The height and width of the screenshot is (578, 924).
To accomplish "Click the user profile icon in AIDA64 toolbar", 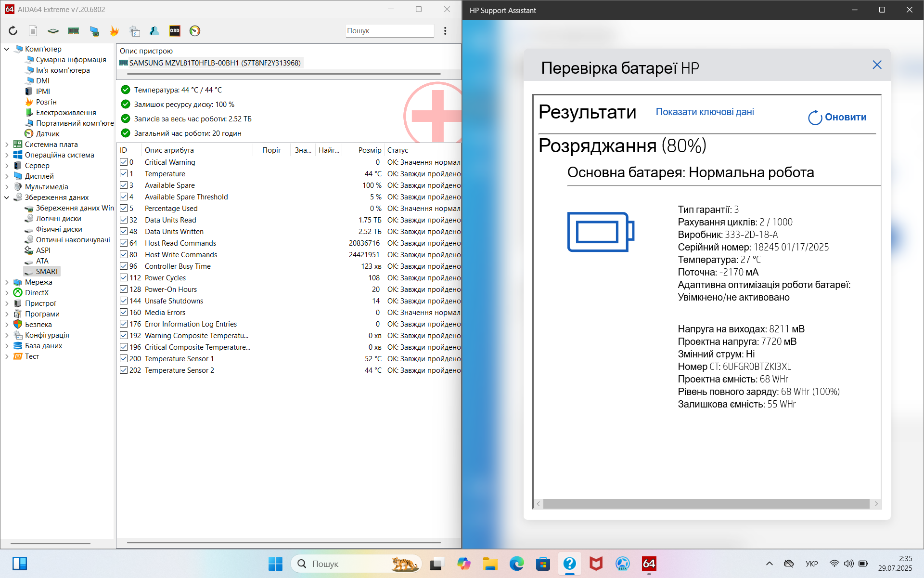I will 154,31.
